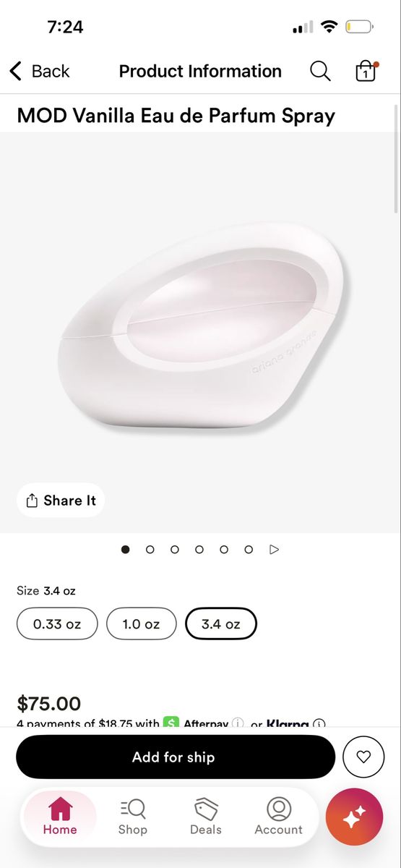Tap the Klarna info icon

coord(319,723)
